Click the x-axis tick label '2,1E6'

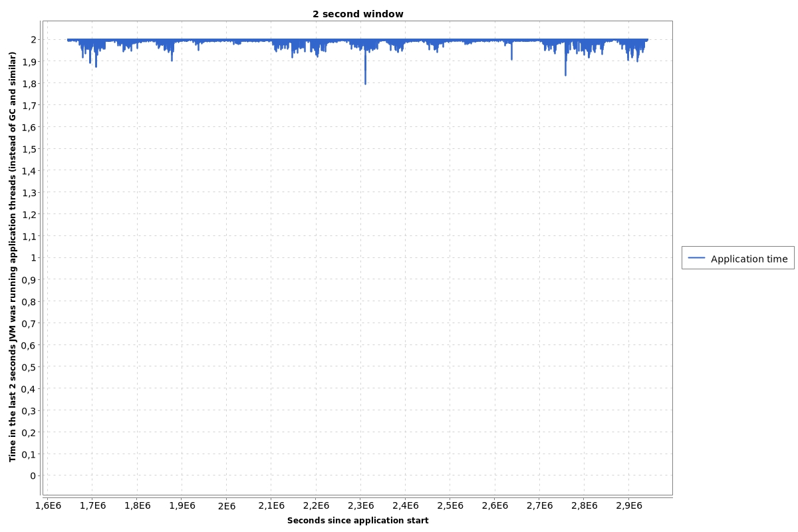pyautogui.click(x=271, y=506)
